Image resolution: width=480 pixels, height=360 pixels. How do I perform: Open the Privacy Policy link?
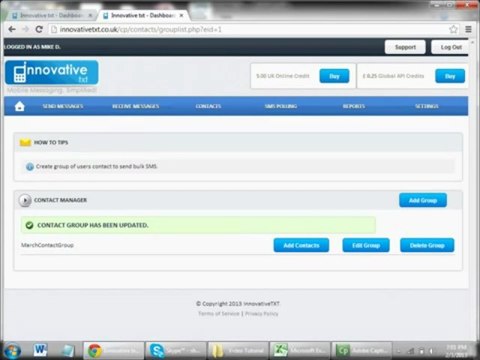pos(262,314)
